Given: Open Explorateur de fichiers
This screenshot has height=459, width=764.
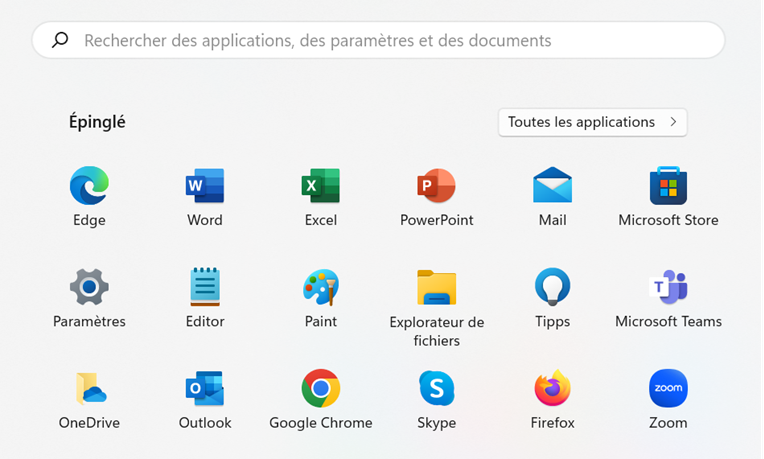Looking at the screenshot, I should pos(436,288).
